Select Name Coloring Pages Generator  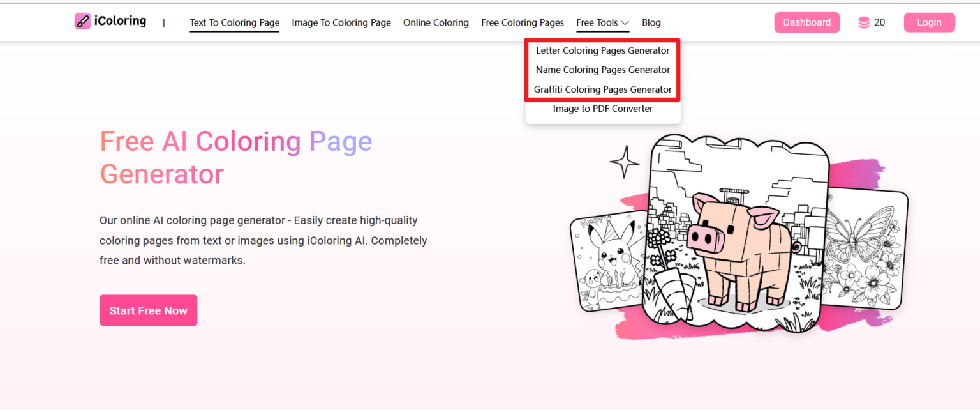pyautogui.click(x=602, y=70)
